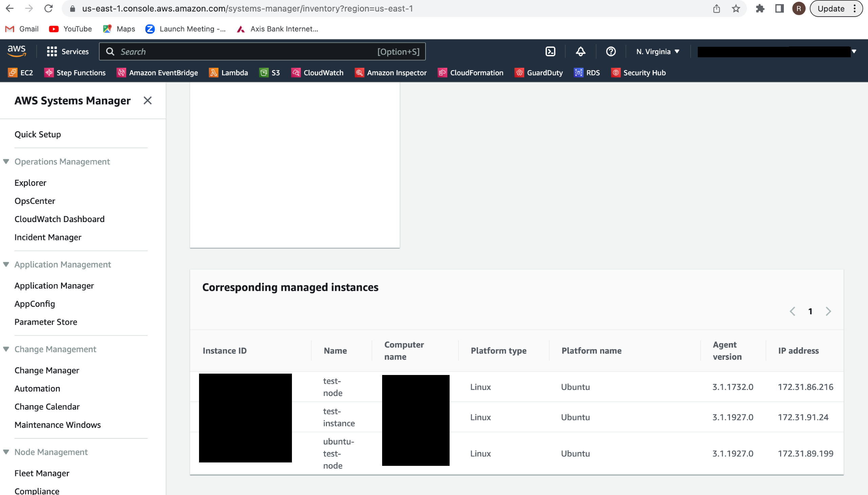Open the EC2 service shortcut

click(x=20, y=73)
